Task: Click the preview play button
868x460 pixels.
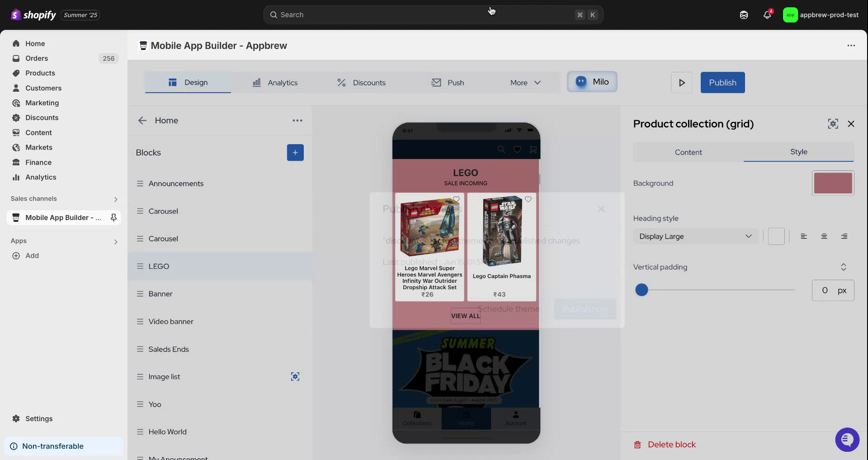Action: [x=681, y=83]
